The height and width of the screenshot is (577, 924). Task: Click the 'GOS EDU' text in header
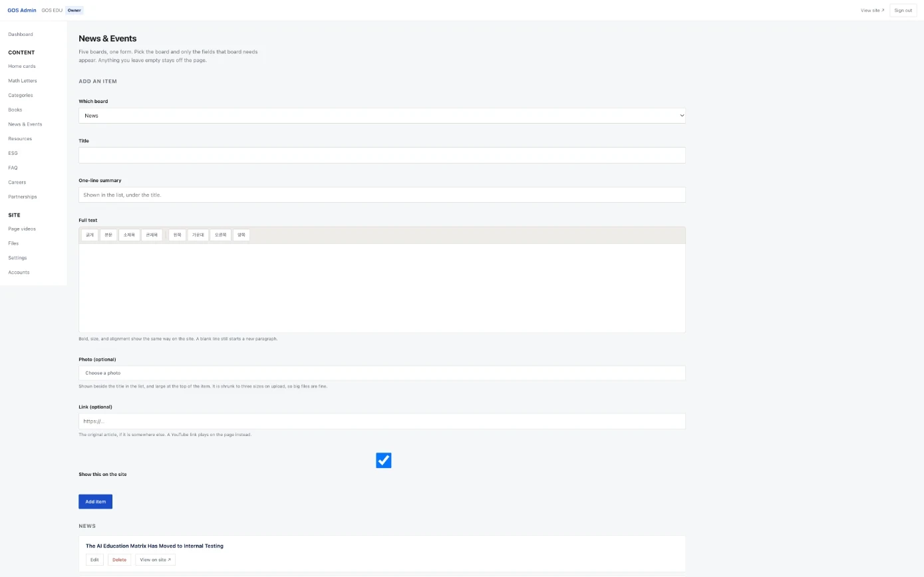click(52, 11)
